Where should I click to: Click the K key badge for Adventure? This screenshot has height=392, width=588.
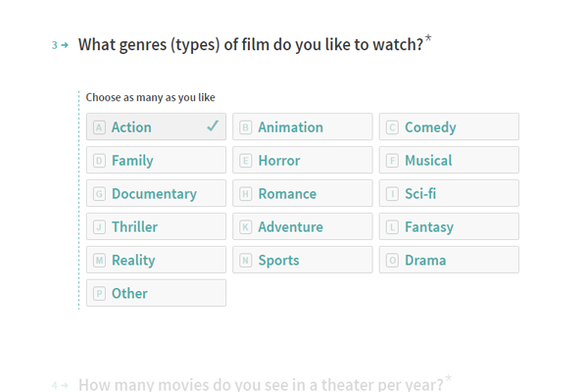click(x=246, y=227)
